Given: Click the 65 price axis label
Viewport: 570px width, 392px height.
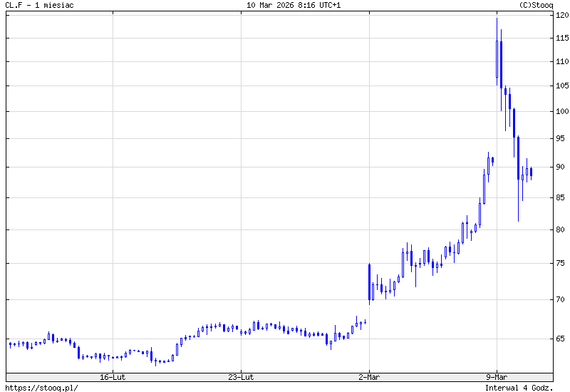Looking at the screenshot, I should pos(560,339).
